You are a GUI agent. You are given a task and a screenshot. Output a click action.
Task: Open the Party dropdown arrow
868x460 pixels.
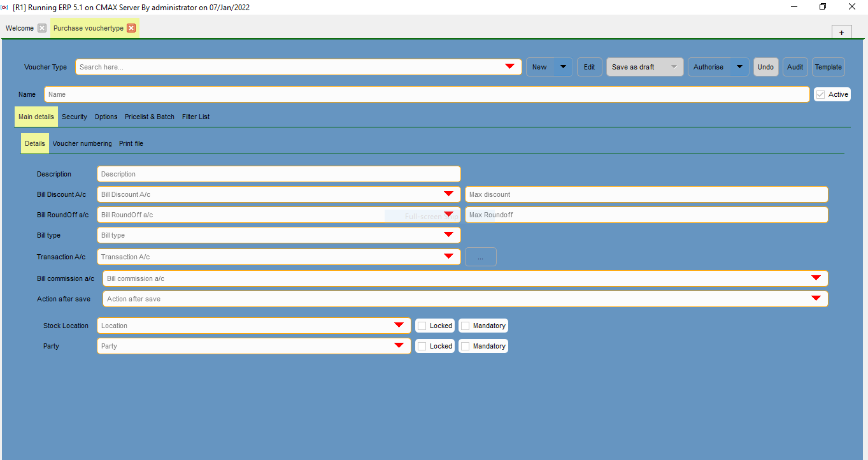[399, 346]
